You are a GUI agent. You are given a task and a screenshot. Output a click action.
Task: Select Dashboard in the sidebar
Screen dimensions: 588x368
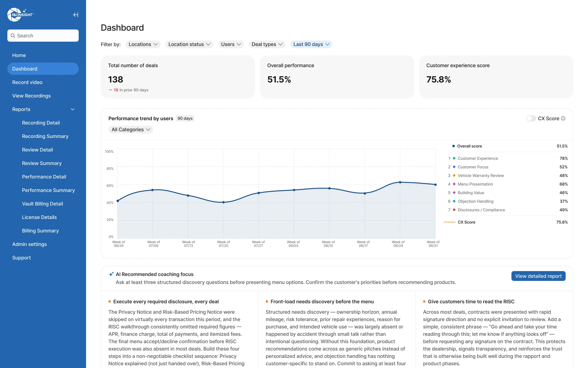[x=43, y=69]
